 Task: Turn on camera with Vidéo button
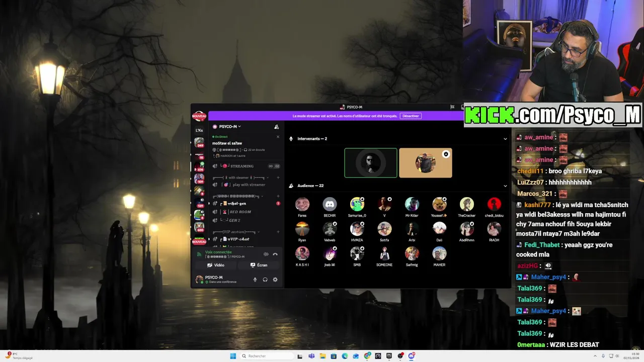point(216,265)
